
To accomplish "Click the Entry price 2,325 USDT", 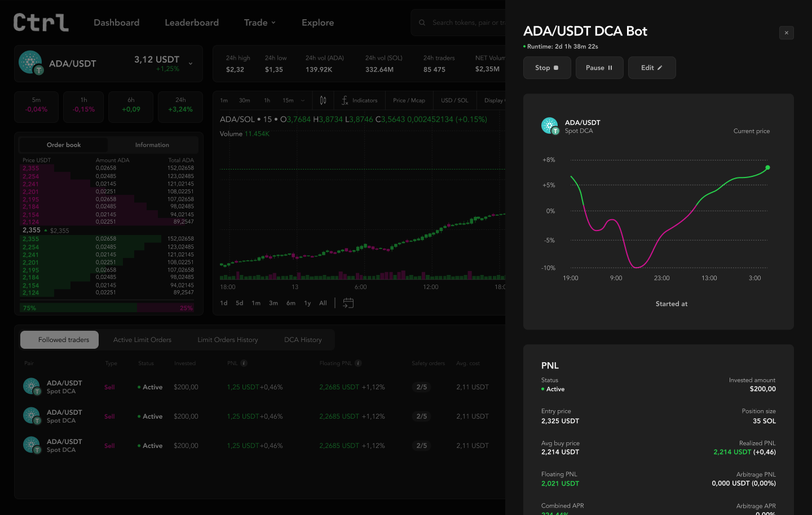I will [561, 421].
